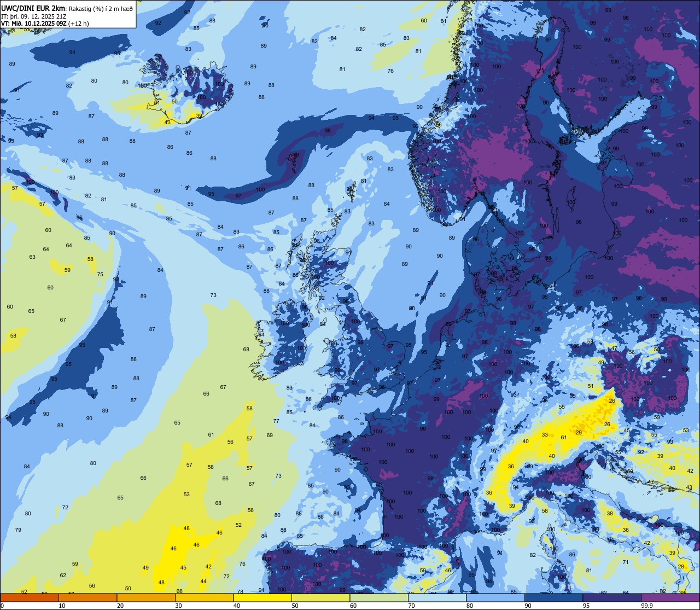Click the legend tick label 30

(178, 606)
